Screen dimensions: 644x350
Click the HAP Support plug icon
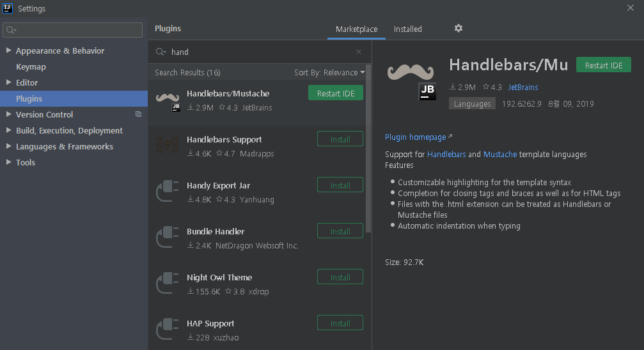coord(168,329)
